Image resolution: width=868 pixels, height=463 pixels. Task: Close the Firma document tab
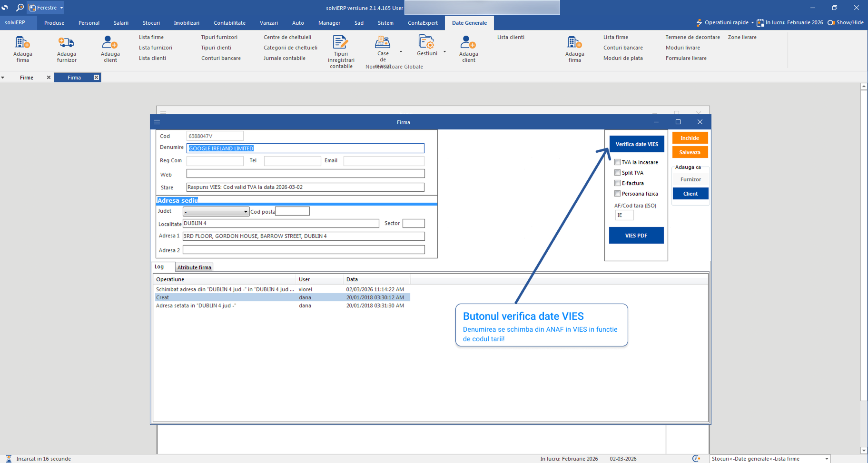pos(96,78)
